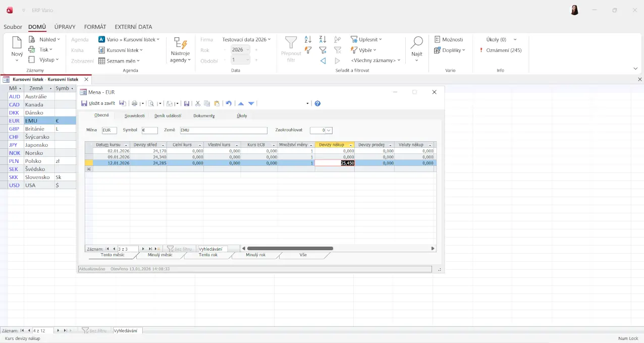The width and height of the screenshot is (644, 343).
Task: Click the Najít magnifier icon
Action: (x=417, y=43)
